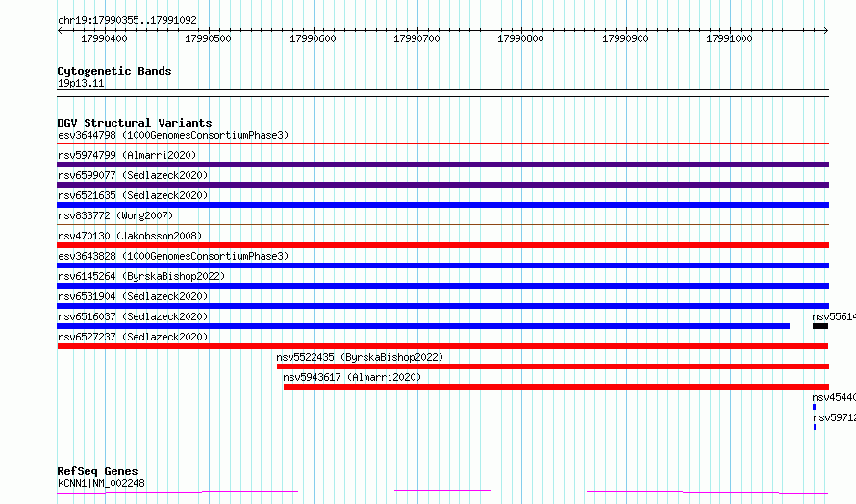Click the red nsv470130 variant bar
Viewport: 856px width, 504px height.
pos(442,245)
